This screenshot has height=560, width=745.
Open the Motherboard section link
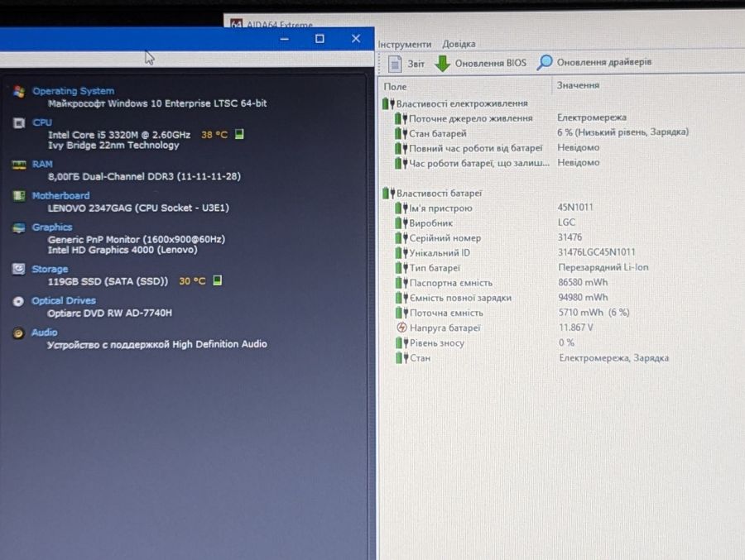coord(60,195)
